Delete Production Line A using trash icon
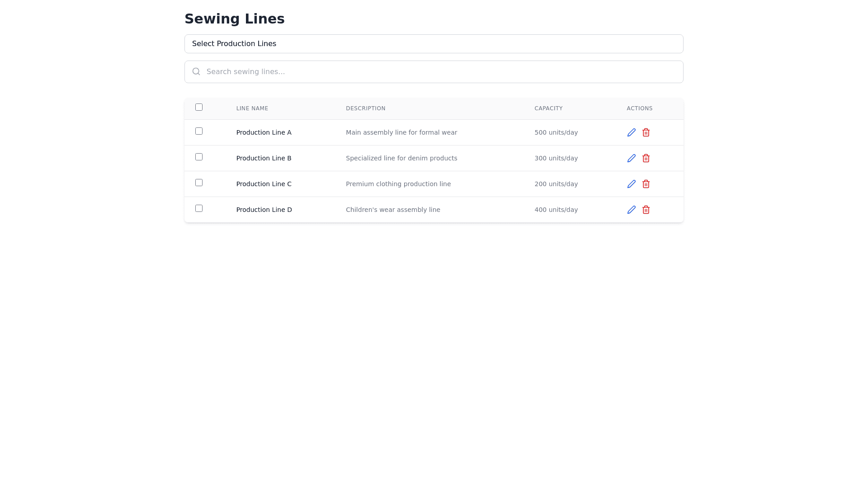The height and width of the screenshot is (488, 868). pos(646,132)
